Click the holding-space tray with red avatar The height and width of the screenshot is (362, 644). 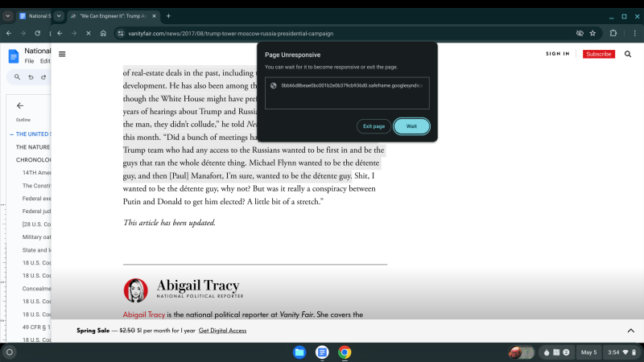(x=521, y=352)
